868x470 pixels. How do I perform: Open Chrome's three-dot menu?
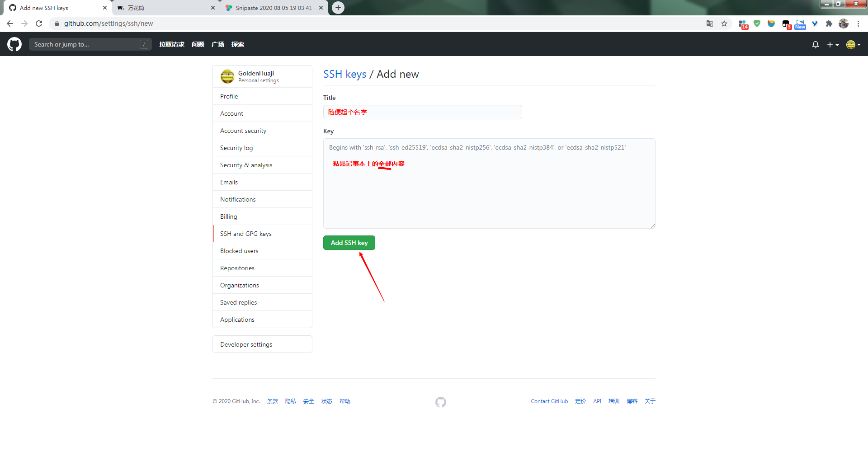click(858, 23)
